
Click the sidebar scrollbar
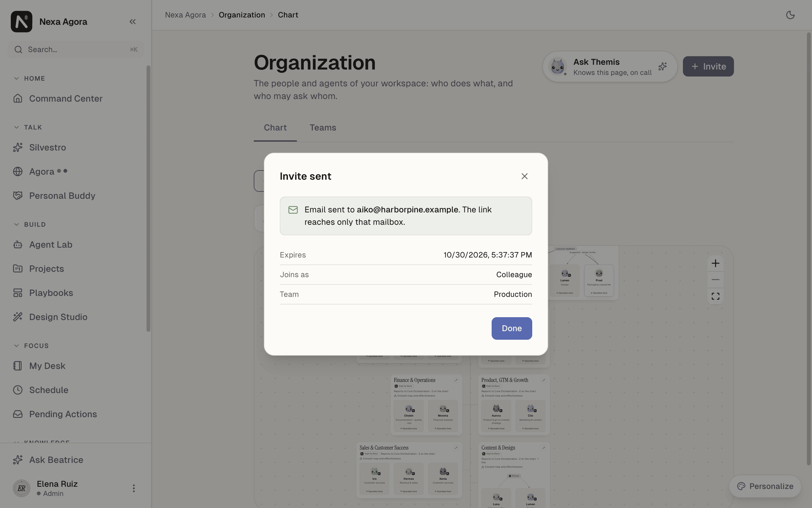point(148,198)
